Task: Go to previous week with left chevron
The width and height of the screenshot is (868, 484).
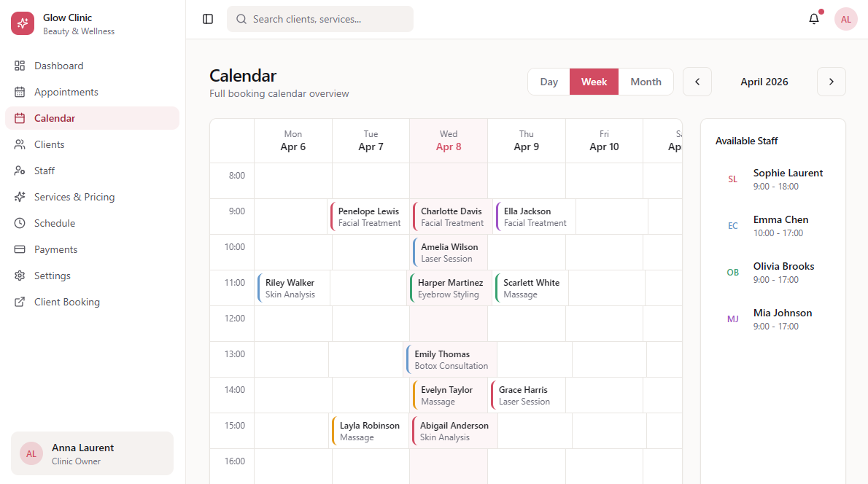Action: pyautogui.click(x=697, y=82)
